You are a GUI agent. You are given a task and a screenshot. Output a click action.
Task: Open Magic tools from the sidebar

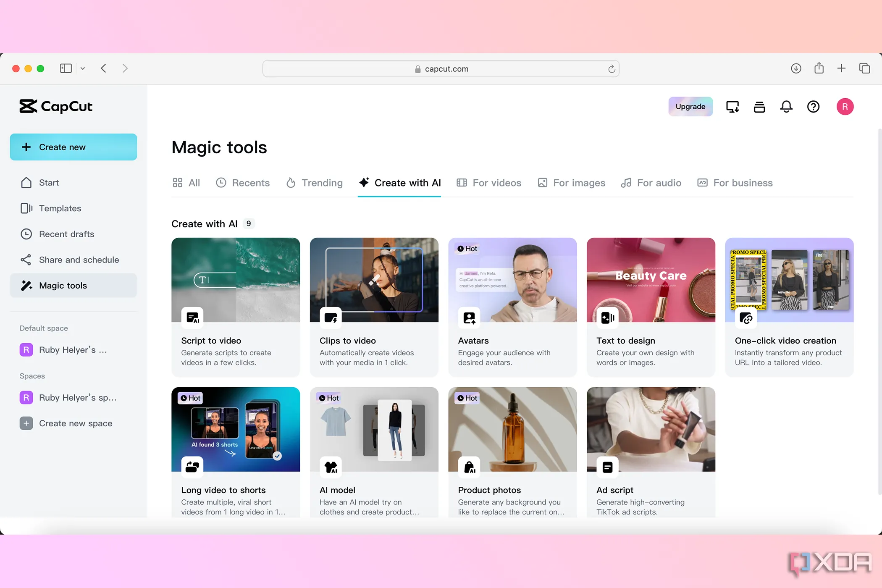62,285
